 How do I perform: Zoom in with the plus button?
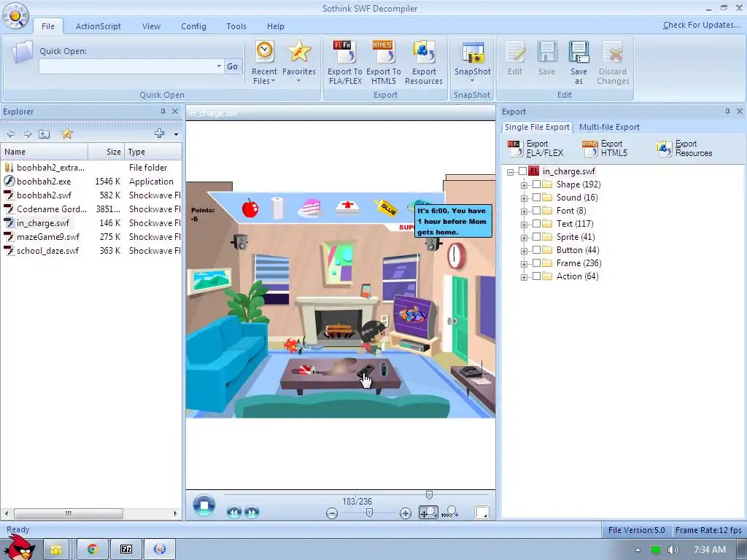pos(406,513)
